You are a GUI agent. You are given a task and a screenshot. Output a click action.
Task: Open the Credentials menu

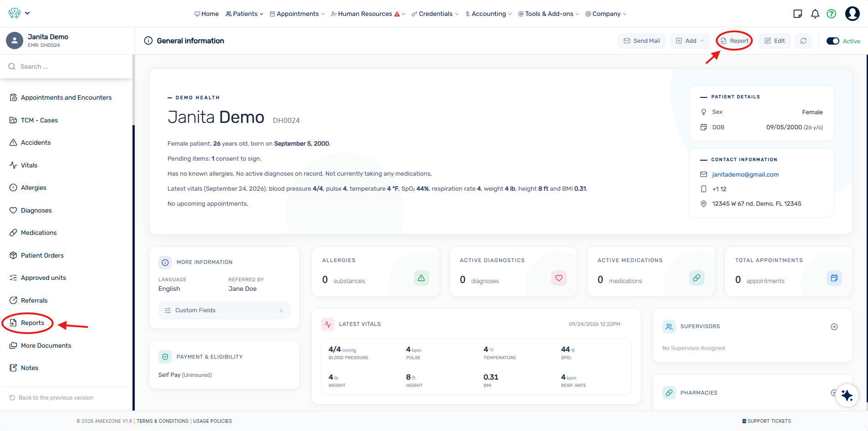pos(435,14)
